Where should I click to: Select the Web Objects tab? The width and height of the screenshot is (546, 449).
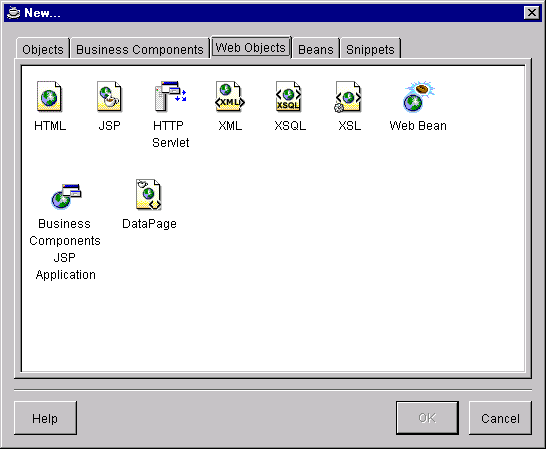(x=251, y=47)
